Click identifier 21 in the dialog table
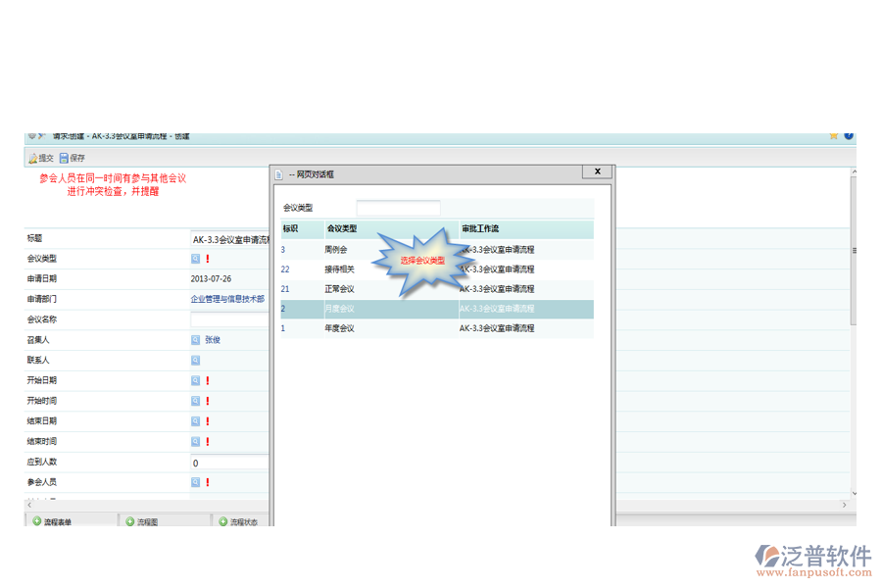The width and height of the screenshot is (882, 588). tap(285, 289)
